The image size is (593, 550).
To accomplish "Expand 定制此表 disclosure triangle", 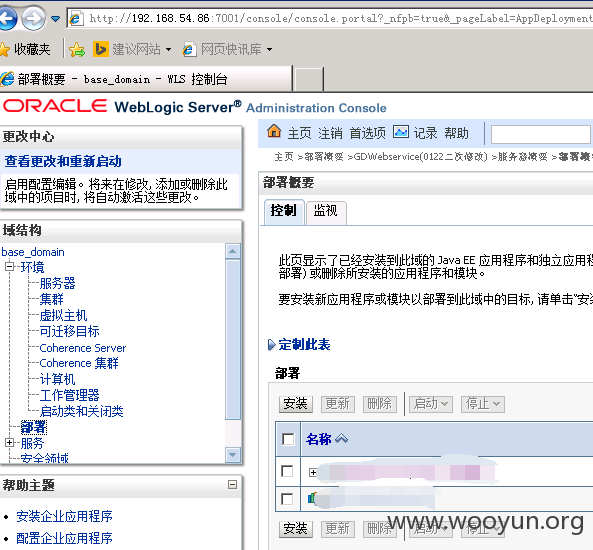I will (271, 345).
